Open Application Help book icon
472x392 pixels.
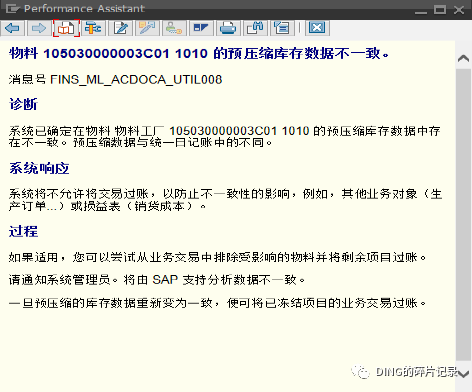coord(66,28)
